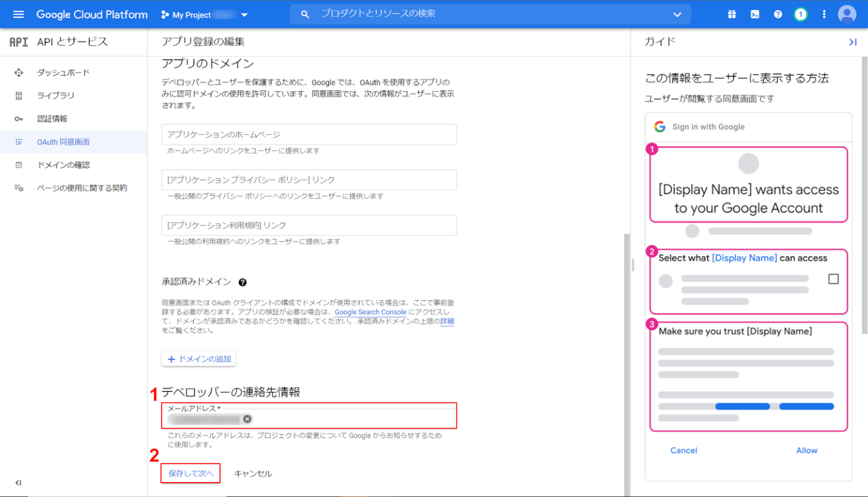Tick the checkbox in consent preview
The image size is (868, 497).
(x=833, y=279)
